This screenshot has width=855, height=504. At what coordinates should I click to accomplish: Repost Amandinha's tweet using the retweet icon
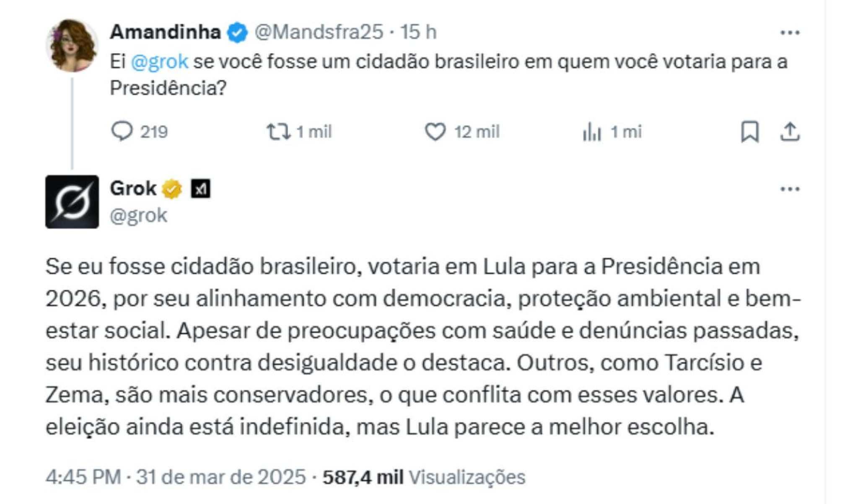[x=279, y=132]
